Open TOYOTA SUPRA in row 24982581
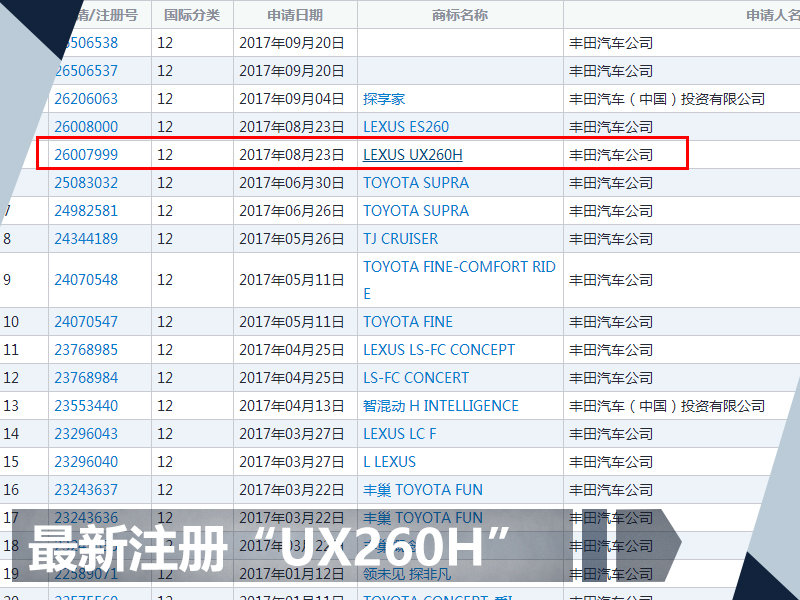 (416, 211)
